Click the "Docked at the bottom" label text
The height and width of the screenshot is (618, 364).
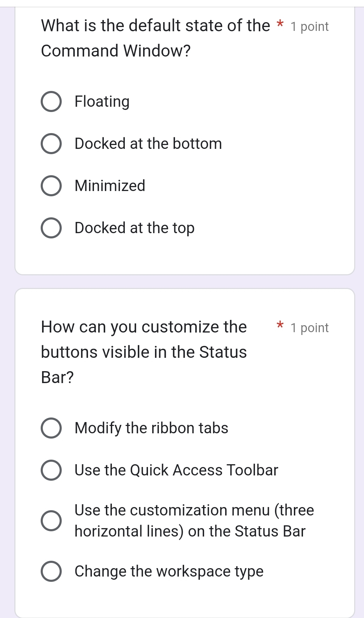point(148,144)
